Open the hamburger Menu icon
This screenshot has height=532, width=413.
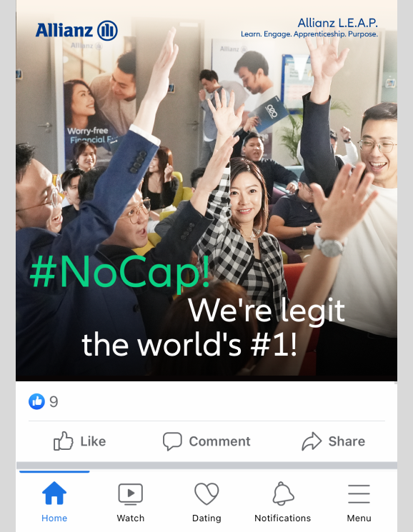tap(359, 493)
